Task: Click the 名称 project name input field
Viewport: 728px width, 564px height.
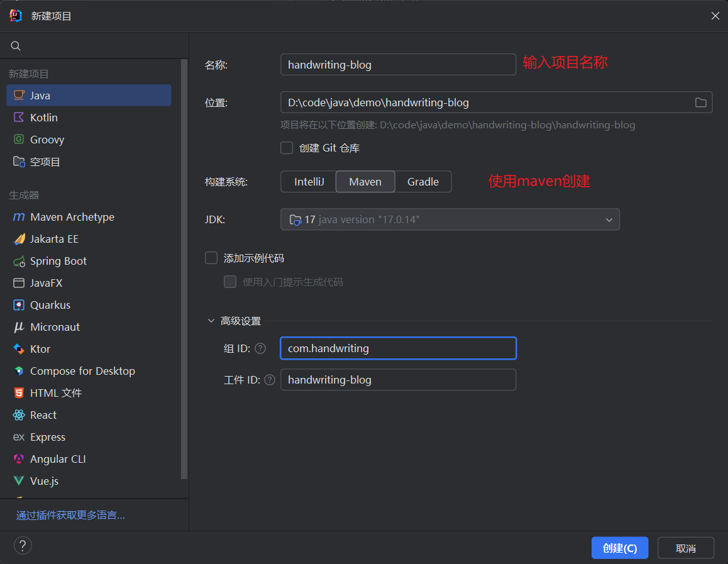Action: coord(398,65)
